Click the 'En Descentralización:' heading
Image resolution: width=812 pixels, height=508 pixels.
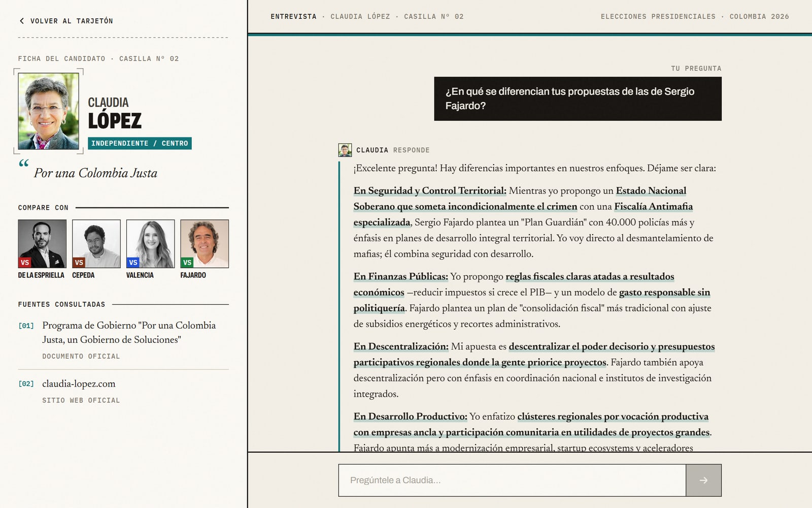401,346
